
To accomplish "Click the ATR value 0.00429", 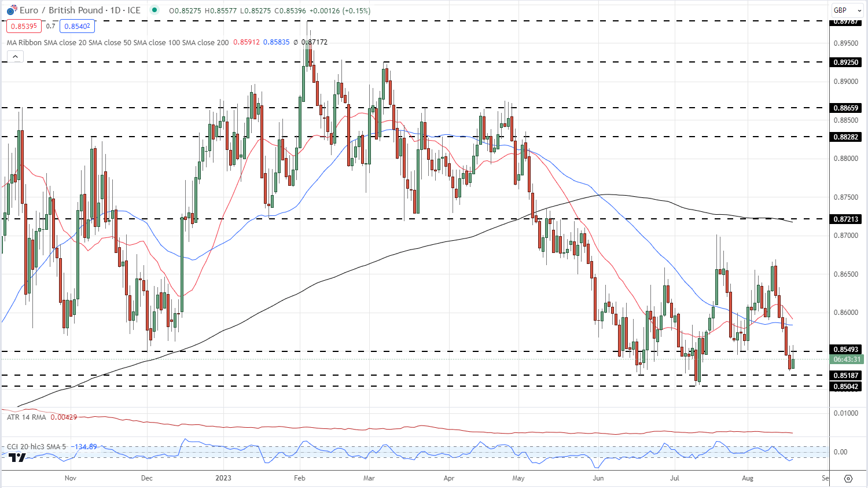I will [x=64, y=417].
